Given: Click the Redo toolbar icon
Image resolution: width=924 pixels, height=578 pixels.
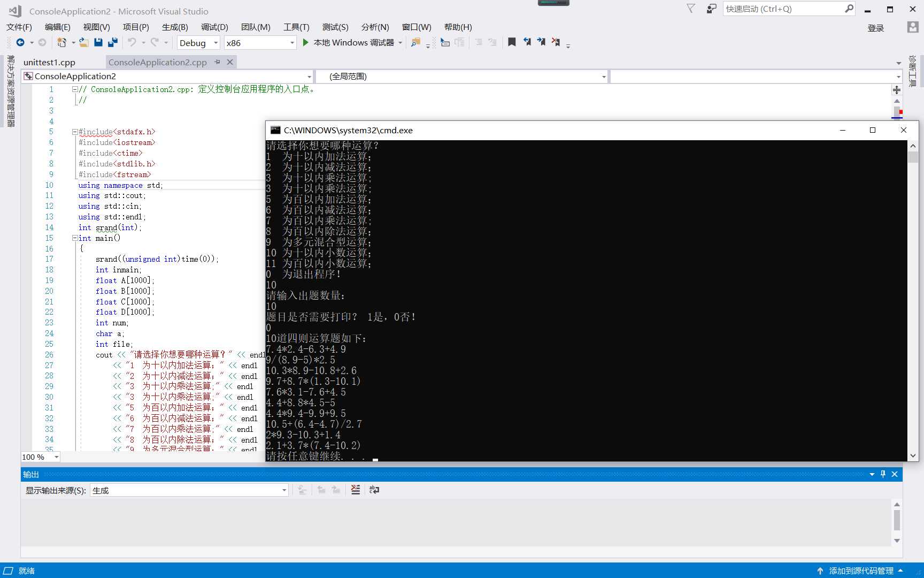Looking at the screenshot, I should click(x=155, y=42).
